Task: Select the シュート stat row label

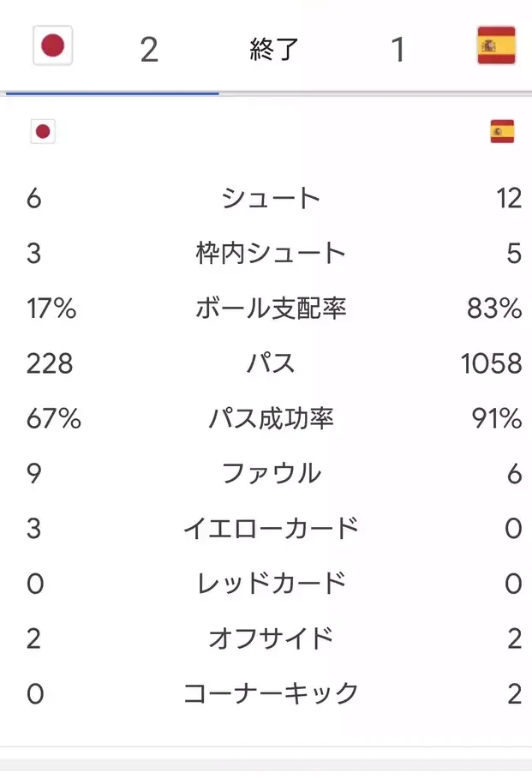Action: (271, 198)
